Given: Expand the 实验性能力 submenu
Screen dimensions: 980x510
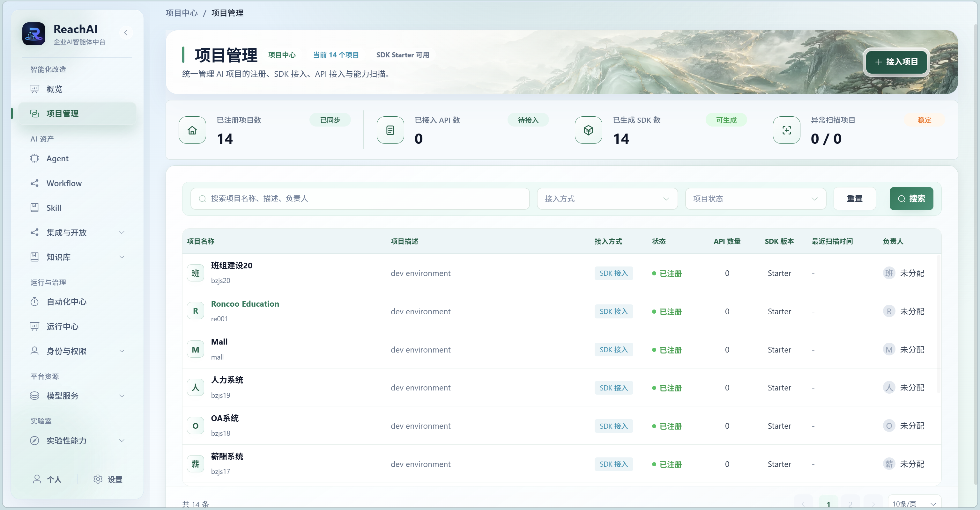Looking at the screenshot, I should pos(77,441).
